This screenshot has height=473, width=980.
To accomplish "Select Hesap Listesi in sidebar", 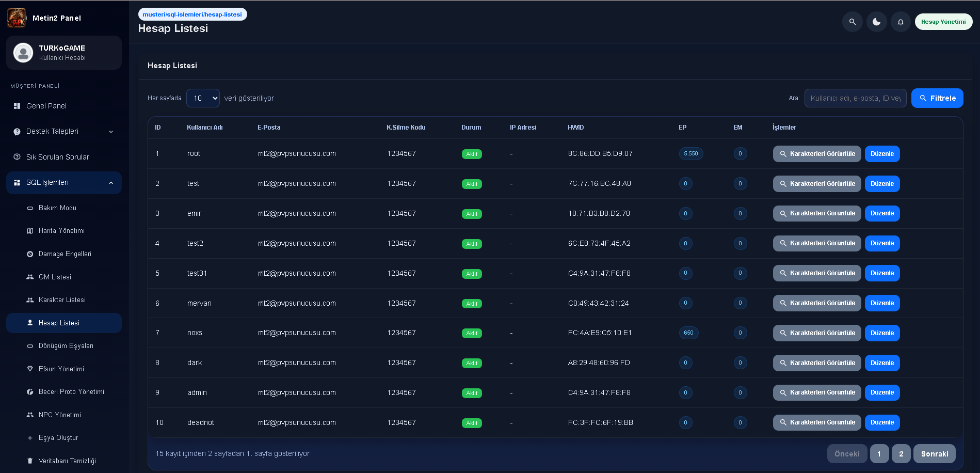I will pyautogui.click(x=64, y=323).
